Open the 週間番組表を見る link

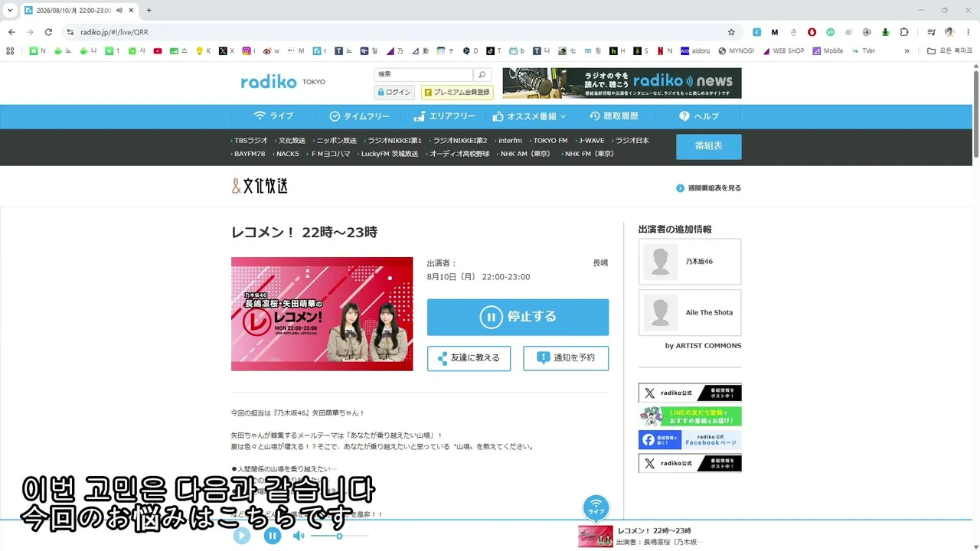pos(709,188)
